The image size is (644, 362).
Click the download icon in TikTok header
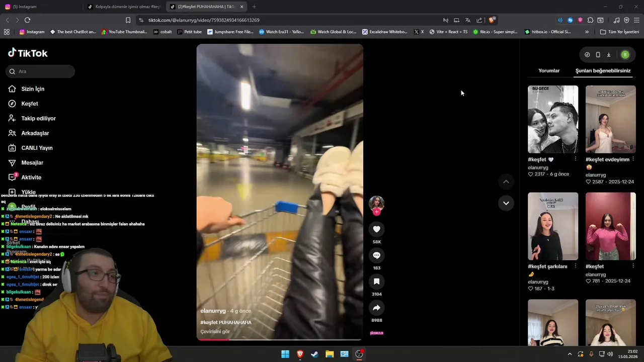[x=608, y=55]
